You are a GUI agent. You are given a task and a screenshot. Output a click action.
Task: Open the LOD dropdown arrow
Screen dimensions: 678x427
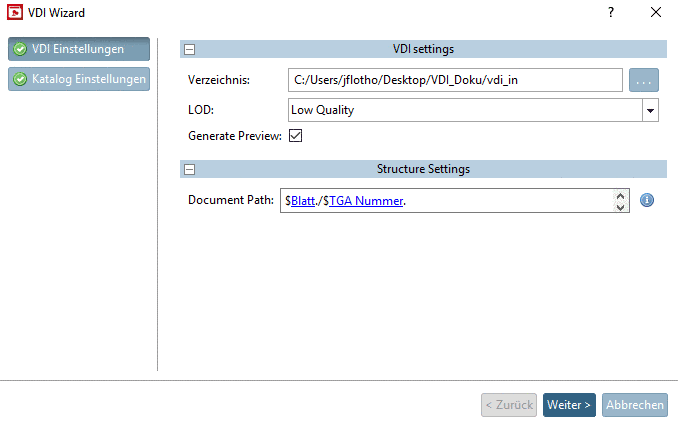650,110
